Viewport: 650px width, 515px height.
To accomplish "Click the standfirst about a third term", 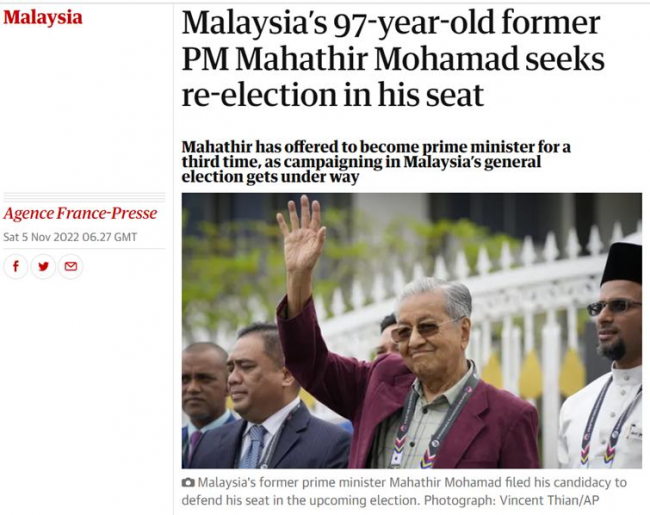I will pos(376,162).
